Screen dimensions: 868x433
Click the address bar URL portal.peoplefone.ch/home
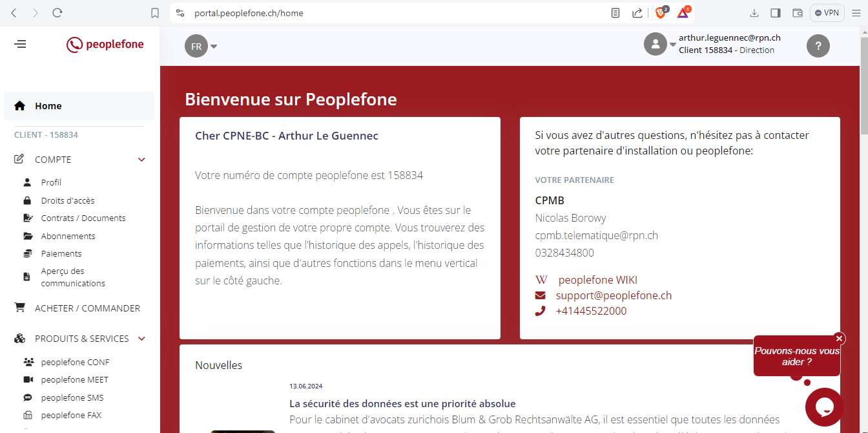(x=249, y=13)
